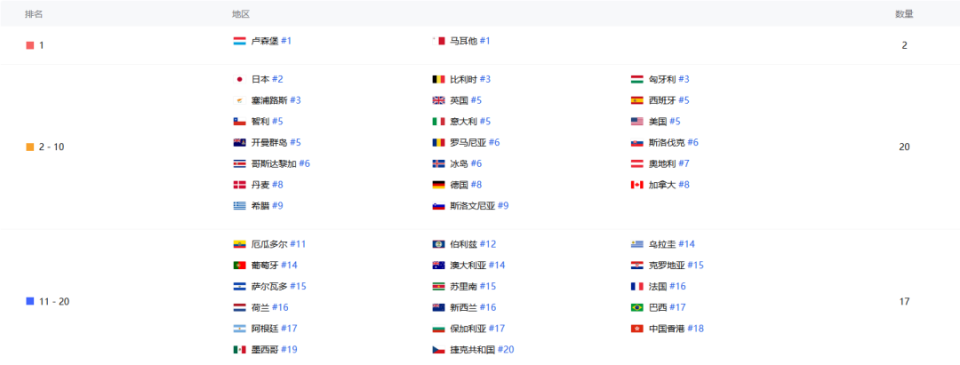The height and width of the screenshot is (365, 960).
Task: Open the #14 link next to 葡萄牙
Action: point(289,265)
